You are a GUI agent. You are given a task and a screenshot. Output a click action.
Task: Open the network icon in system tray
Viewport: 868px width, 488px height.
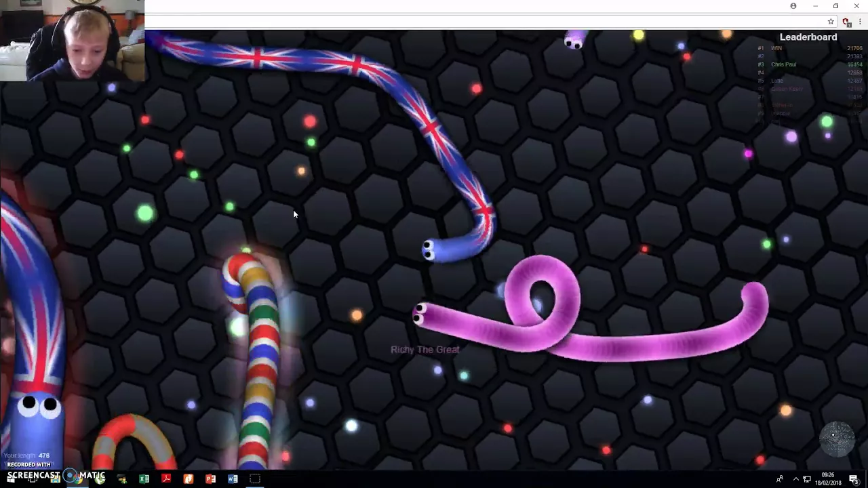coord(807,479)
